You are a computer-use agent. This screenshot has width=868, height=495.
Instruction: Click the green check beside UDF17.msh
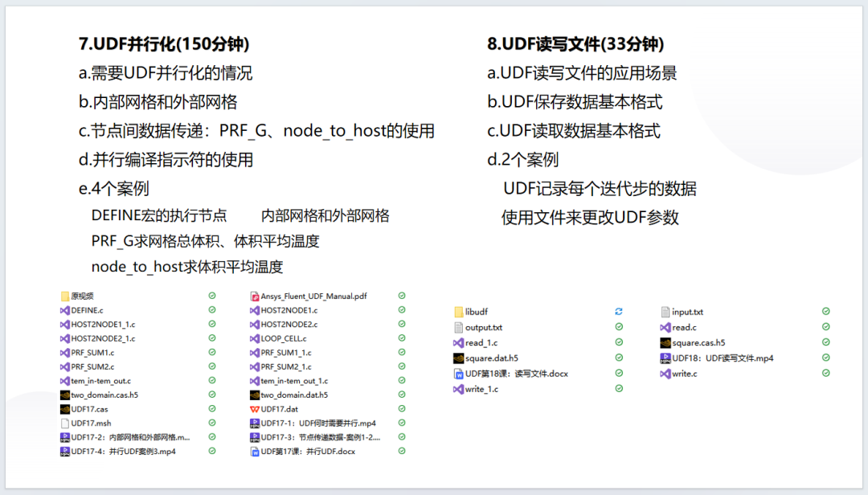click(212, 423)
